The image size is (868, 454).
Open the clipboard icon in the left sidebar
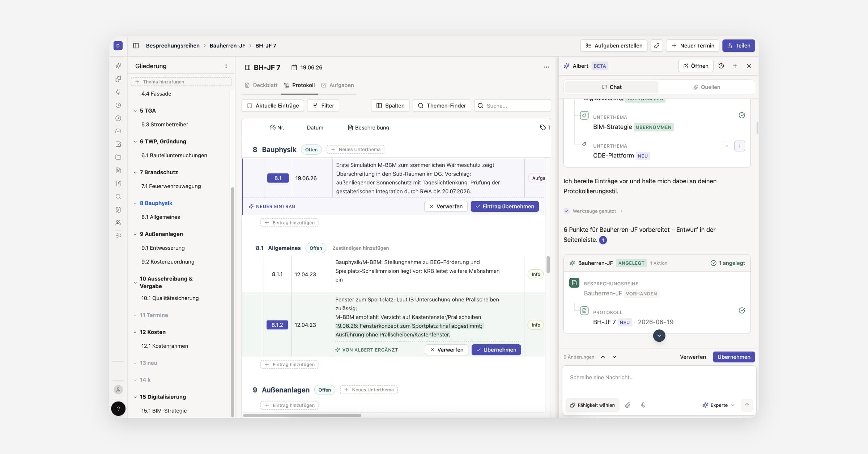pos(118,210)
